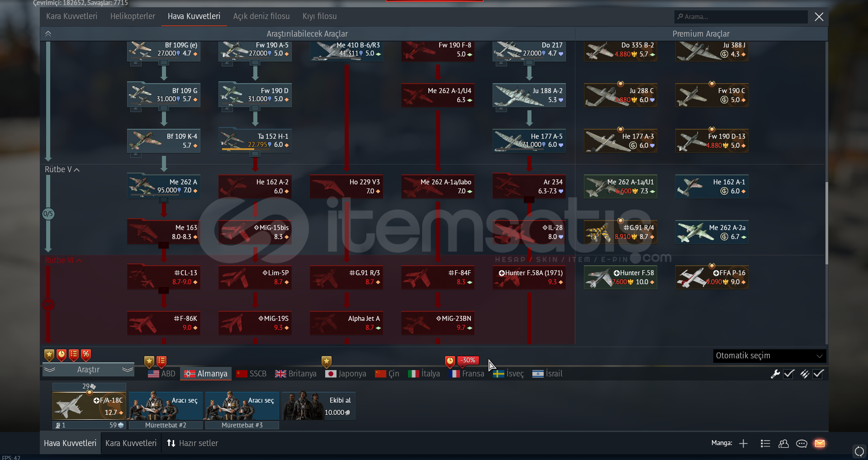
Task: Select the premium FFA P-16 aircraft card
Action: [x=712, y=277]
